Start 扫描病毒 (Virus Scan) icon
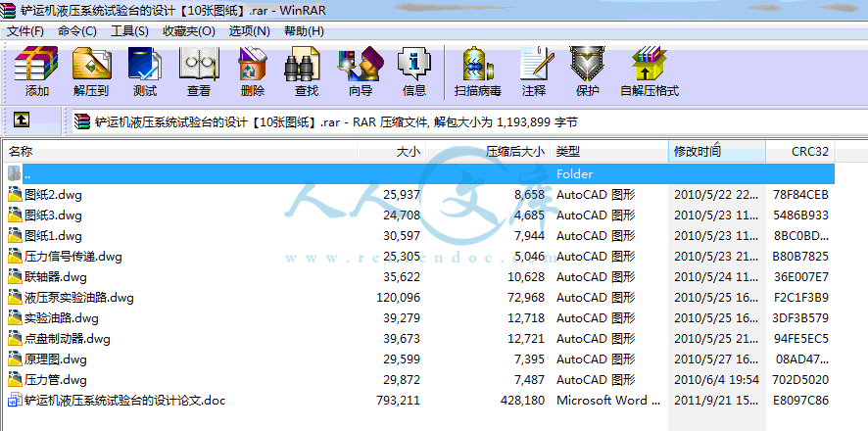The height and width of the screenshot is (431, 868). 478,63
